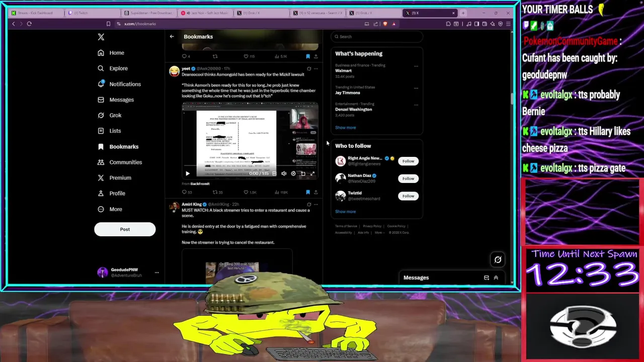Compose new message in Messages drawer
The height and width of the screenshot is (362, 644).
coord(487,278)
